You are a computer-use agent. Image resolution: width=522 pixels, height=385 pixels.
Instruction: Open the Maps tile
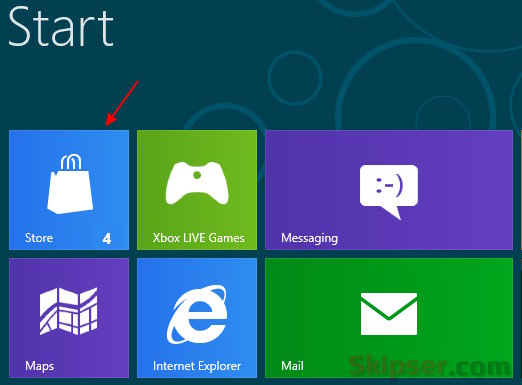coord(69,318)
